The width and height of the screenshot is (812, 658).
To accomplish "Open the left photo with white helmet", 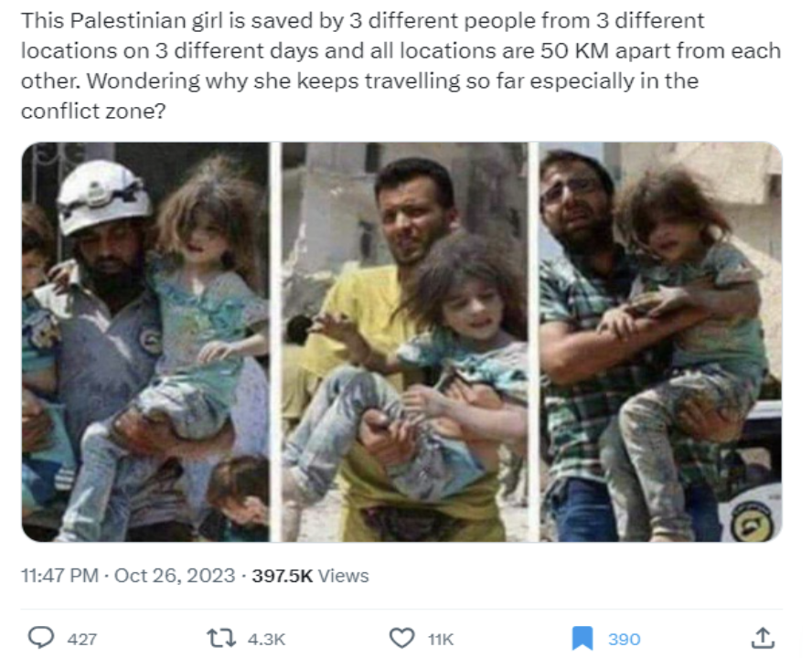I will coord(145,342).
